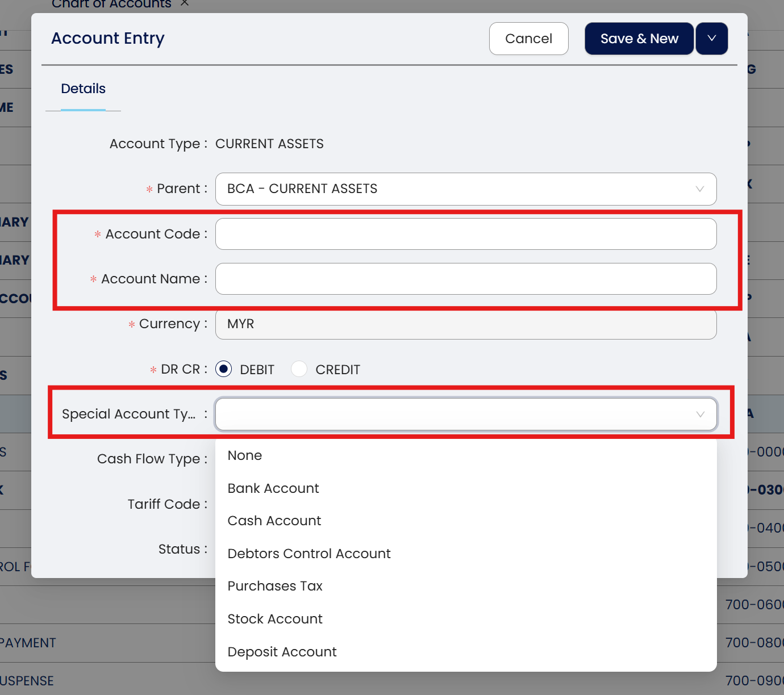
Task: Close the Chart of Accounts tab
Action: [185, 3]
